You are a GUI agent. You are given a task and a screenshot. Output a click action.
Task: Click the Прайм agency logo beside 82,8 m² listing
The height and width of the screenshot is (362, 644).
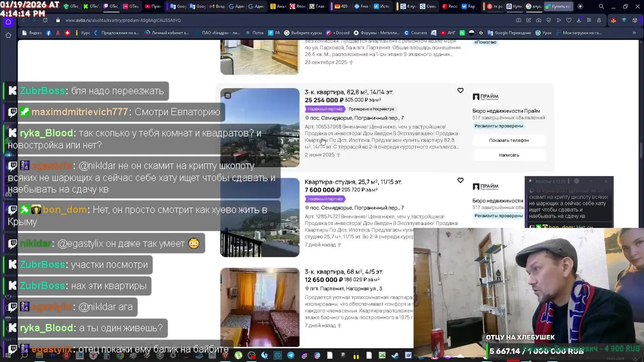pos(486,97)
